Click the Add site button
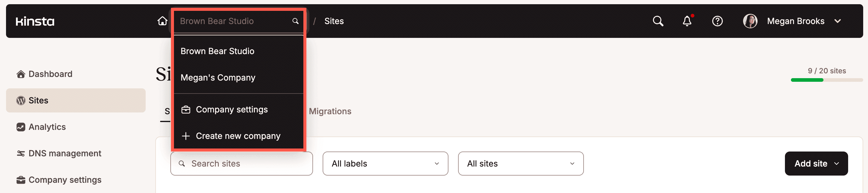This screenshot has width=868, height=193. (816, 164)
